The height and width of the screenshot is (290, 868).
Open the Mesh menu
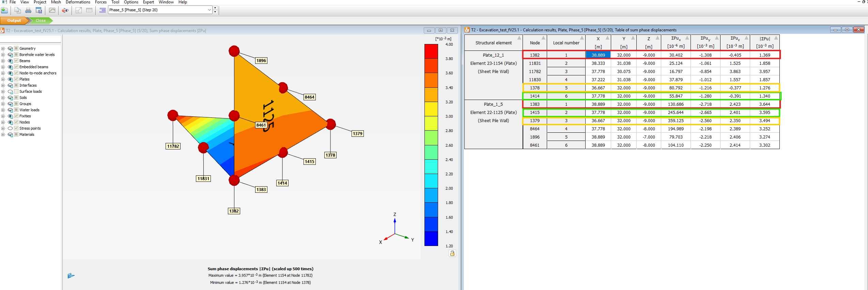(x=56, y=2)
